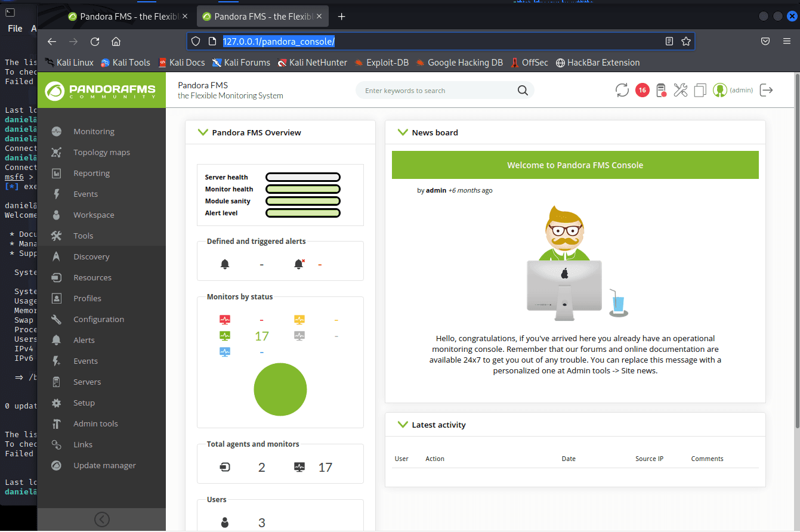Collapse the Latest activity panel
The height and width of the screenshot is (532, 800).
402,425
